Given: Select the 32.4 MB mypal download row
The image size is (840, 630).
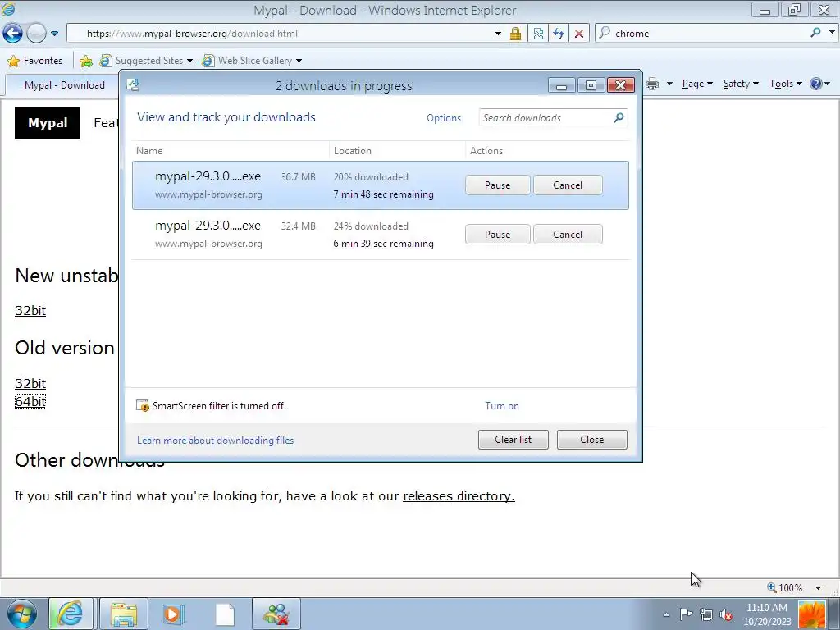Looking at the screenshot, I should point(381,235).
